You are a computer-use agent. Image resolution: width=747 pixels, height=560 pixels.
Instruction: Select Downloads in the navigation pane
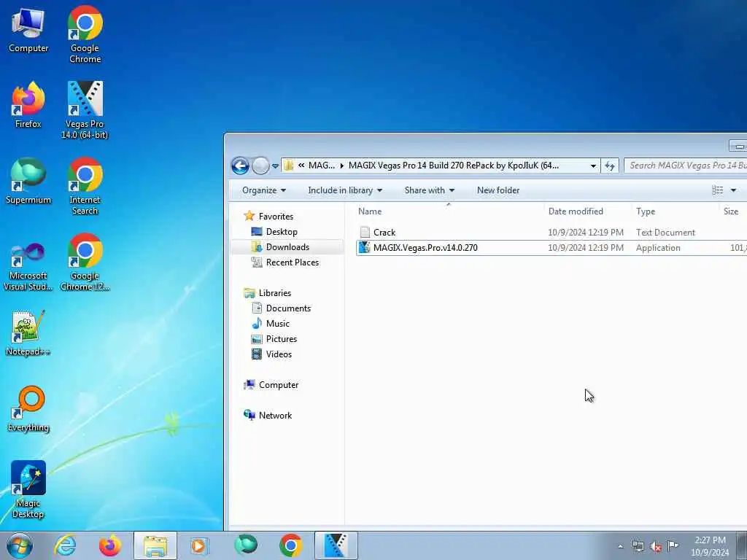287,246
